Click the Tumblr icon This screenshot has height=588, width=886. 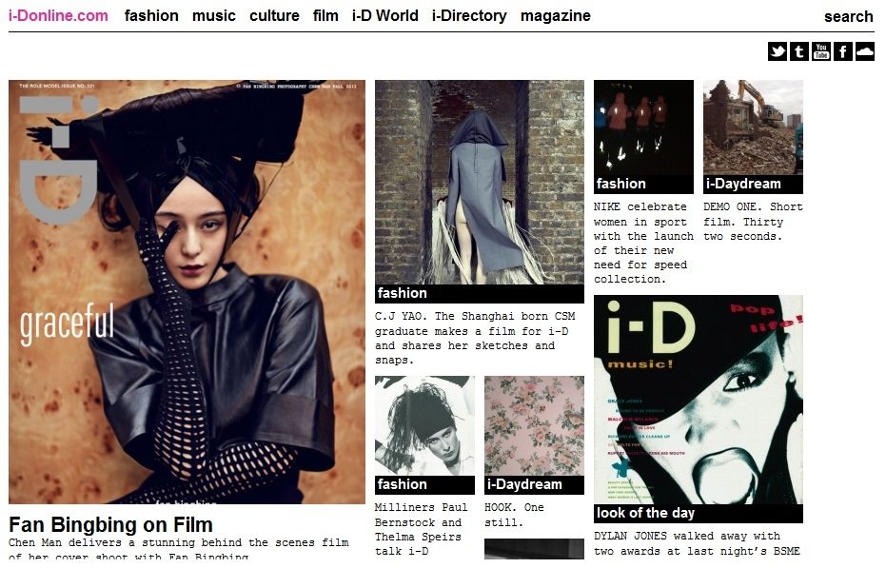[x=799, y=51]
